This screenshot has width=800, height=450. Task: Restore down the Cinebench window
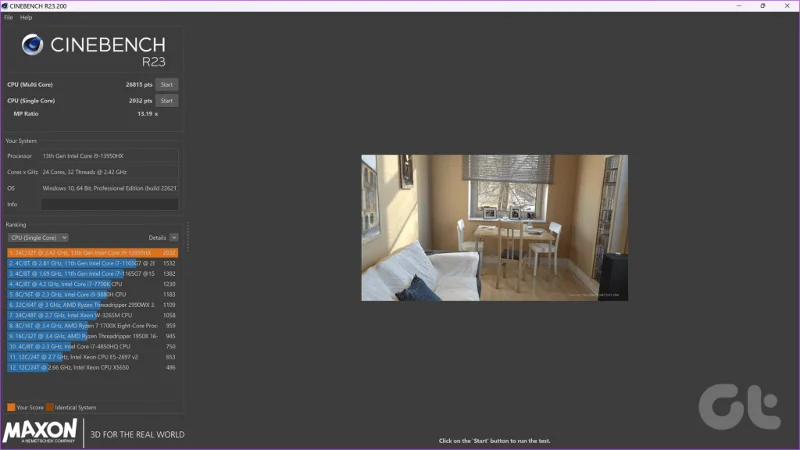[x=763, y=6]
